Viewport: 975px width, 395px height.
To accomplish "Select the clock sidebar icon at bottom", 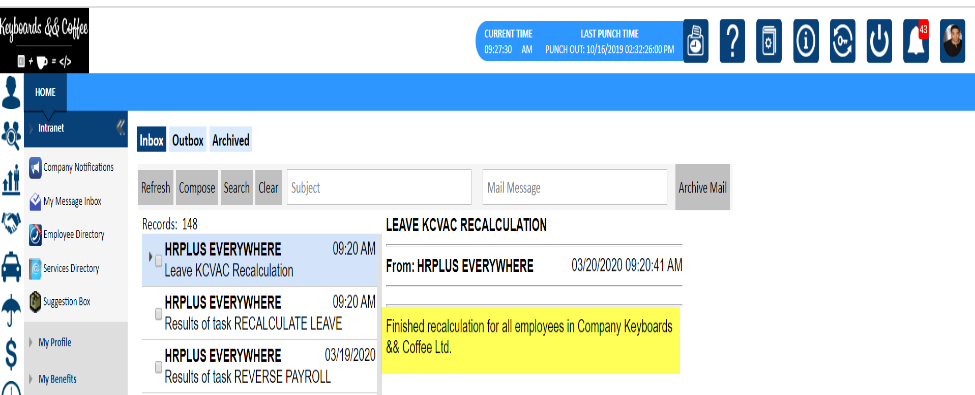I will (11, 389).
